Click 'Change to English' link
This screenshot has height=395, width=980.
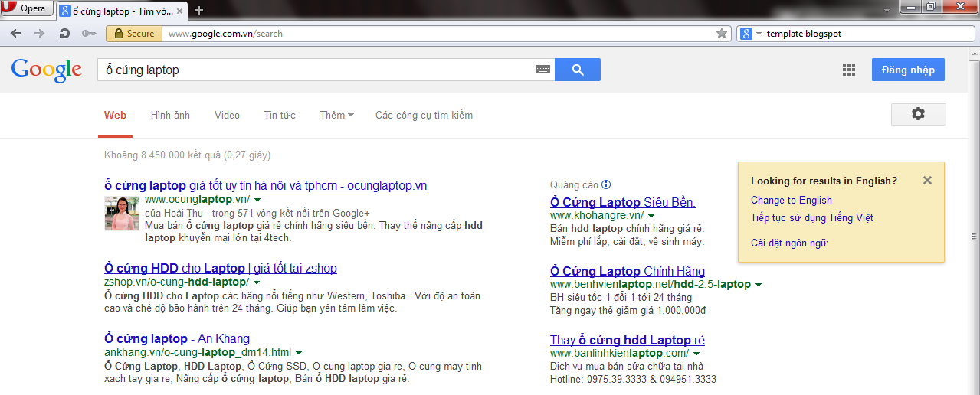(792, 200)
